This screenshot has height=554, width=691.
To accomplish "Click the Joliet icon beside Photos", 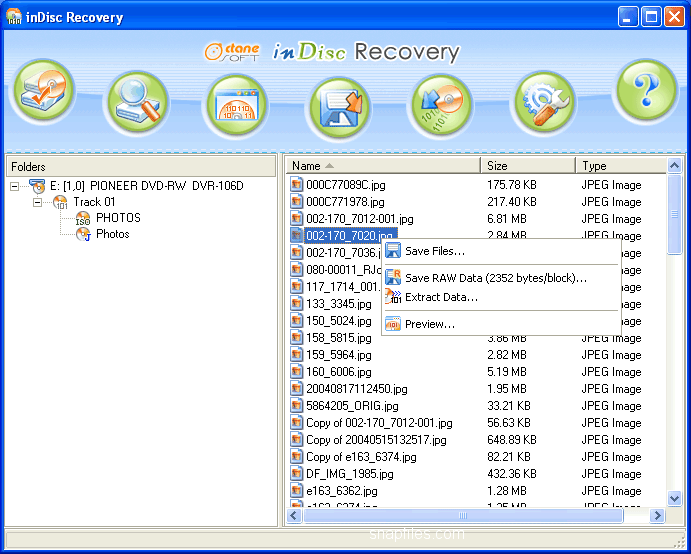I will tap(83, 234).
